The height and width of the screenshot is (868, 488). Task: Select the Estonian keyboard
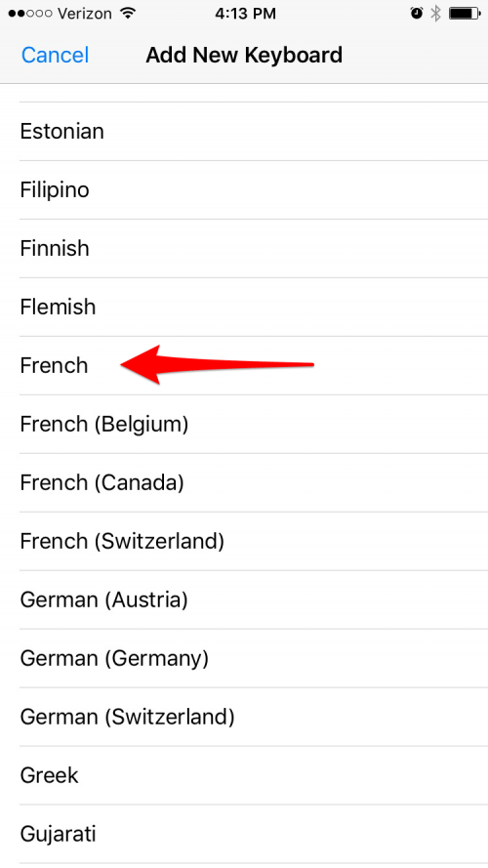pyautogui.click(x=244, y=132)
